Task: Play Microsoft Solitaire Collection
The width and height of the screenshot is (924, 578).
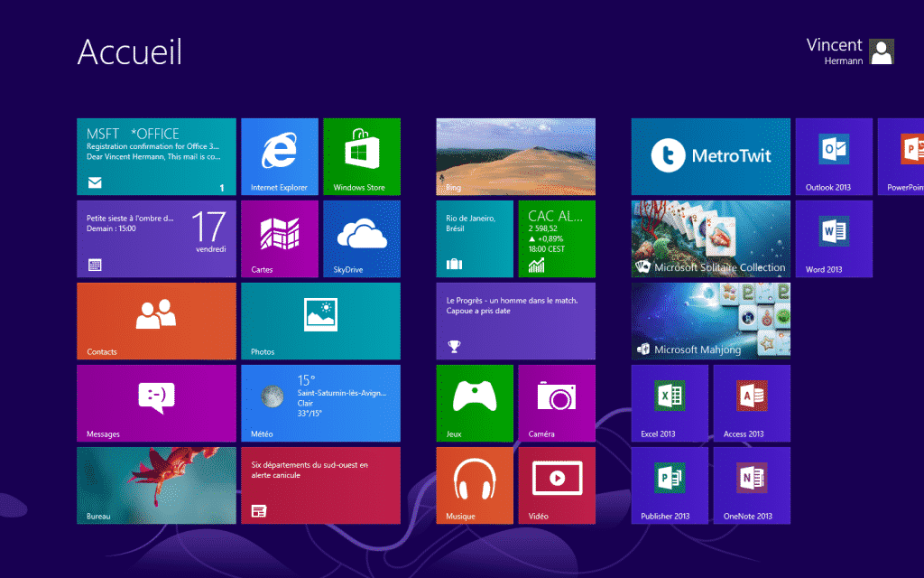Action: [710, 238]
